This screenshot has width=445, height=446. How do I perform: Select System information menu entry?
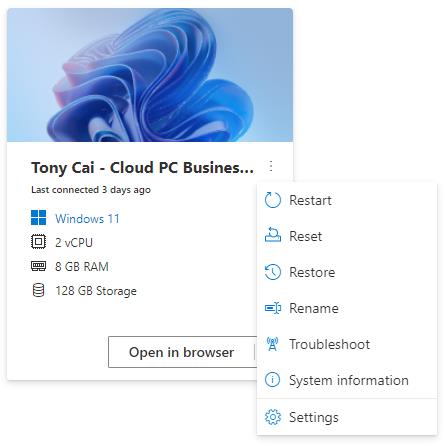(x=347, y=380)
